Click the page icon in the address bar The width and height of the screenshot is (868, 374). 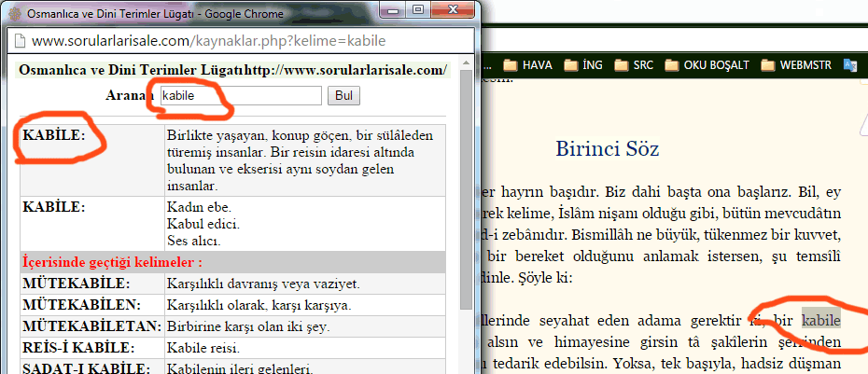pos(18,42)
